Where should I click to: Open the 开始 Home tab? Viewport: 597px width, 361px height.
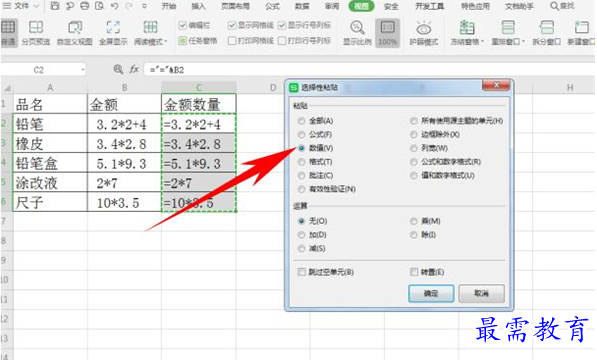(x=169, y=6)
